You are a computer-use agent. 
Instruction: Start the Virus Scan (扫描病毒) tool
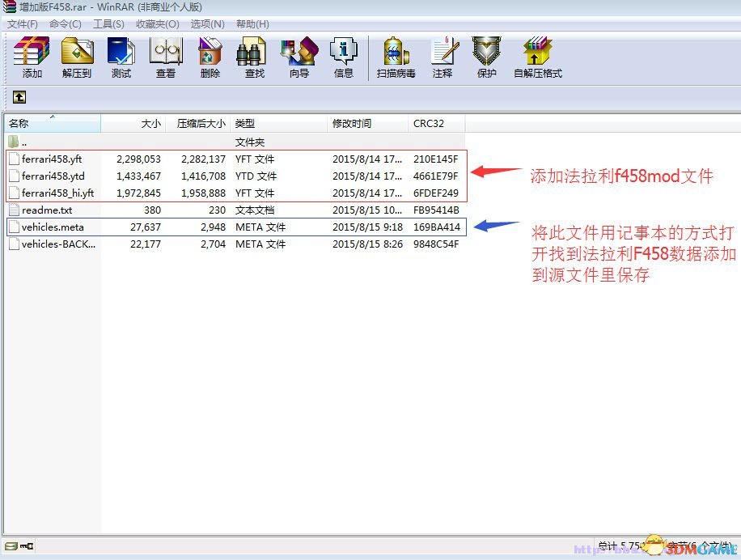[x=396, y=51]
